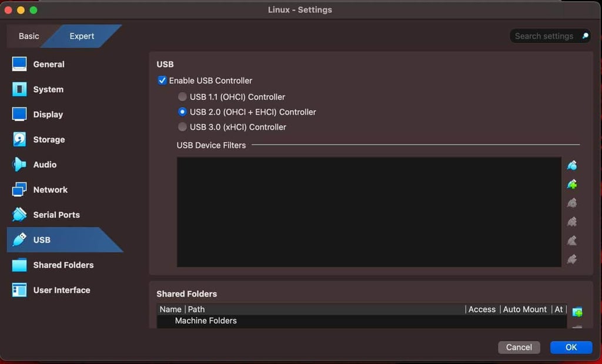Click the USB Device Filters list area

coord(369,212)
